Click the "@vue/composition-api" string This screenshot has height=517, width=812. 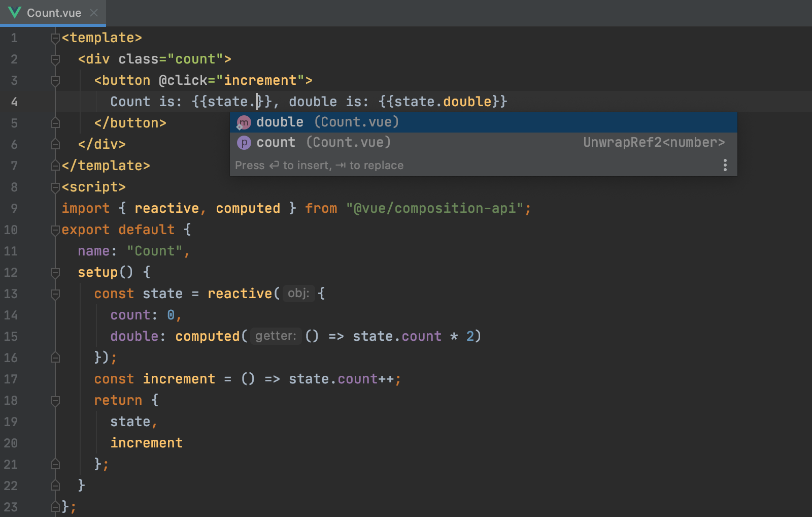click(x=435, y=209)
